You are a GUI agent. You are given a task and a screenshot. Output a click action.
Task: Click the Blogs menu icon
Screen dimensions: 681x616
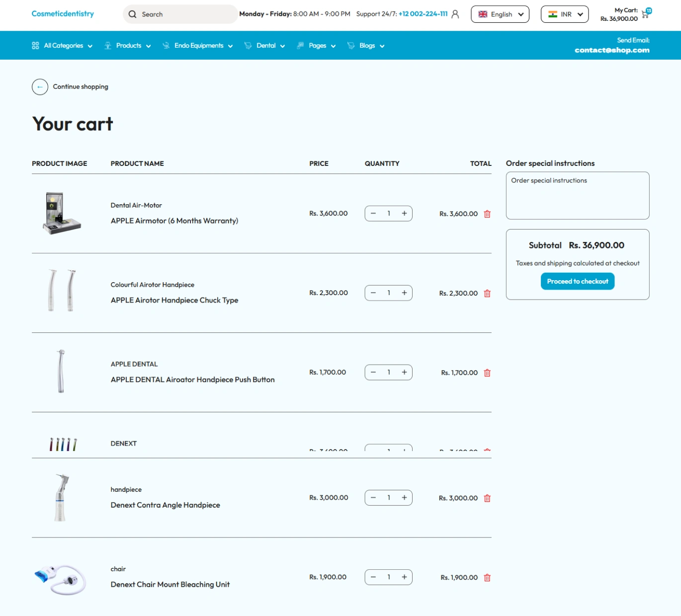pyautogui.click(x=351, y=46)
